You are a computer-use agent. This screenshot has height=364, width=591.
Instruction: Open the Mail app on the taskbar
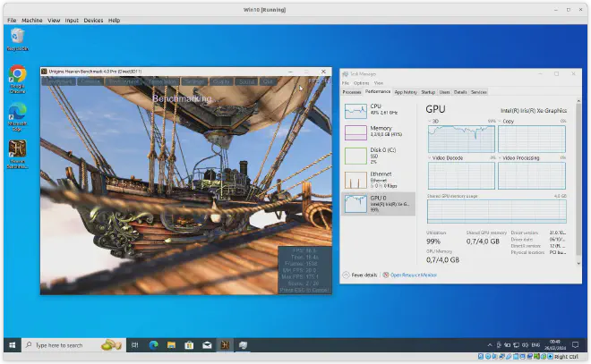[x=208, y=344]
